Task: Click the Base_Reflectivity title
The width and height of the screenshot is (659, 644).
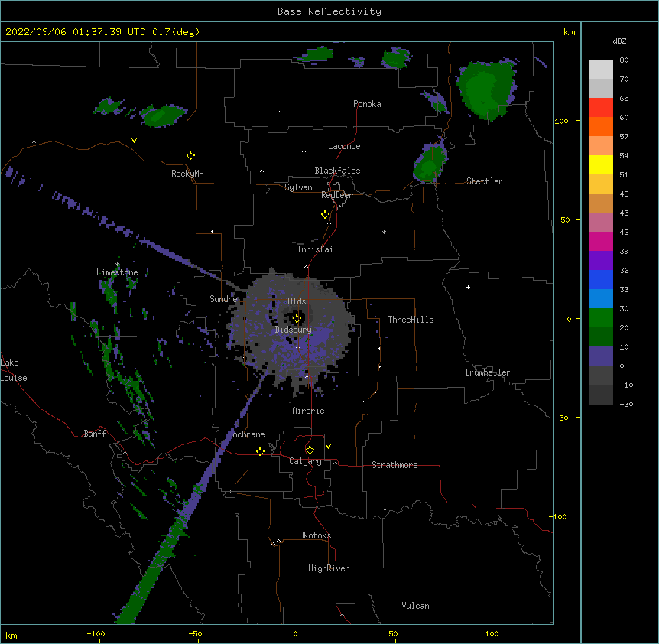Action: point(329,11)
